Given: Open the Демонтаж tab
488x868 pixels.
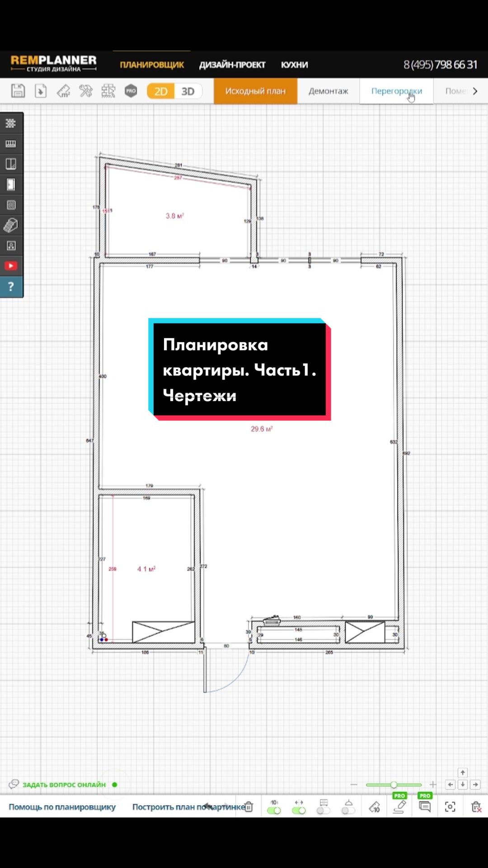Looking at the screenshot, I should (328, 91).
